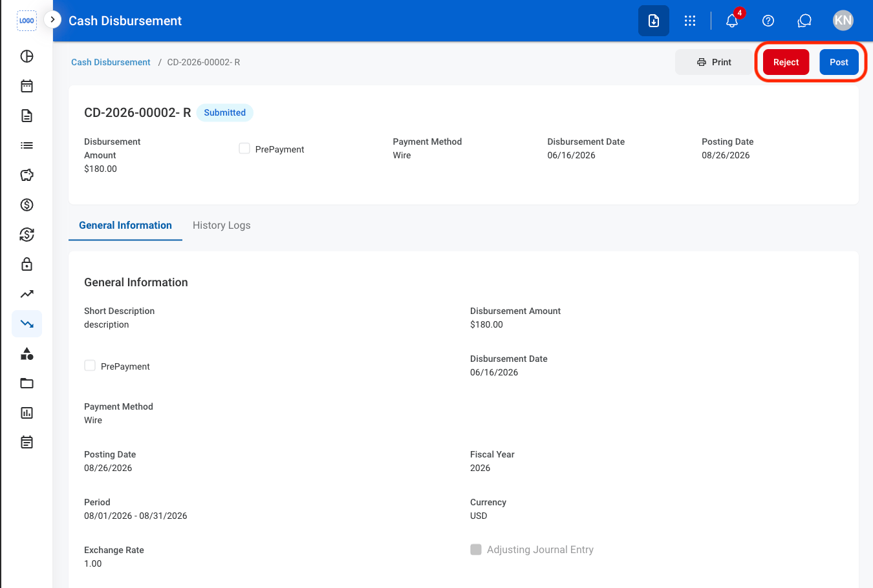
Task: Click the USD currency value
Action: pos(479,516)
